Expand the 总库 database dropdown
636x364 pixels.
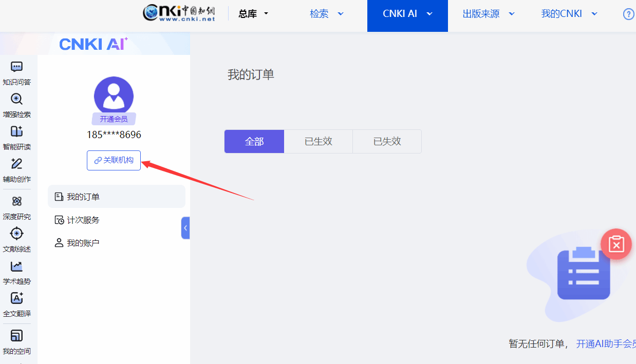(x=254, y=14)
